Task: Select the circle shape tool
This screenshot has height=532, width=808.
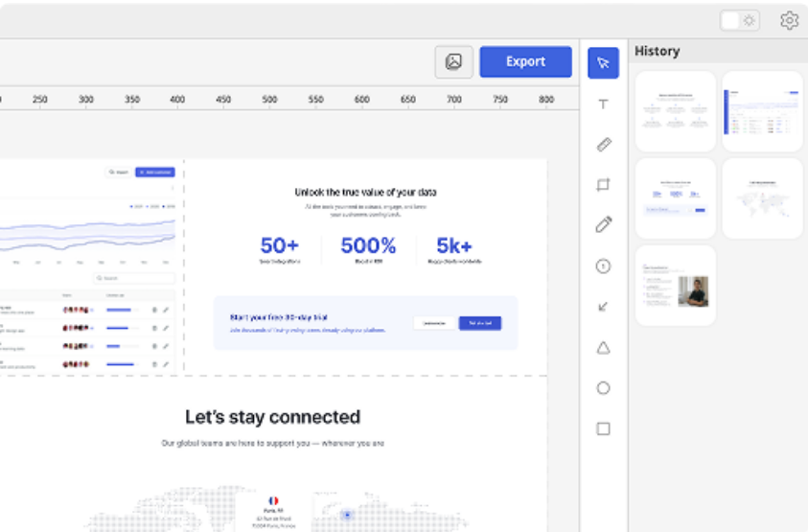Action: [603, 388]
